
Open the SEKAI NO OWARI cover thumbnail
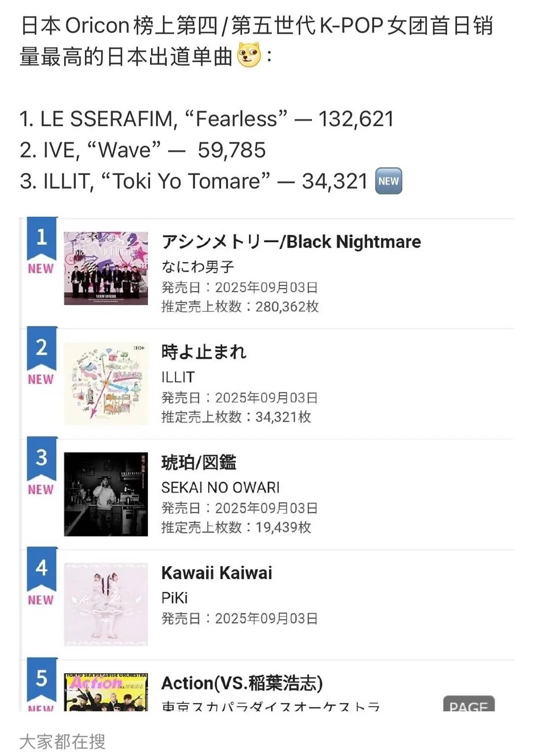coord(106,494)
